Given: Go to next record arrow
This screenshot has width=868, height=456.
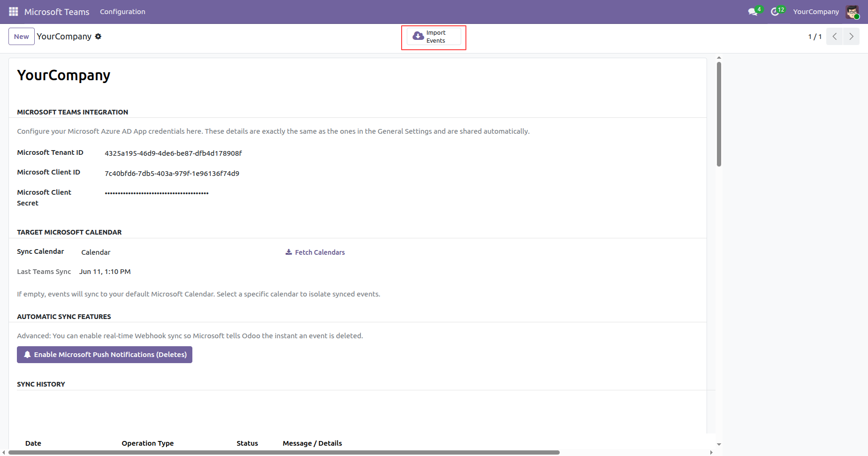Looking at the screenshot, I should pos(851,37).
